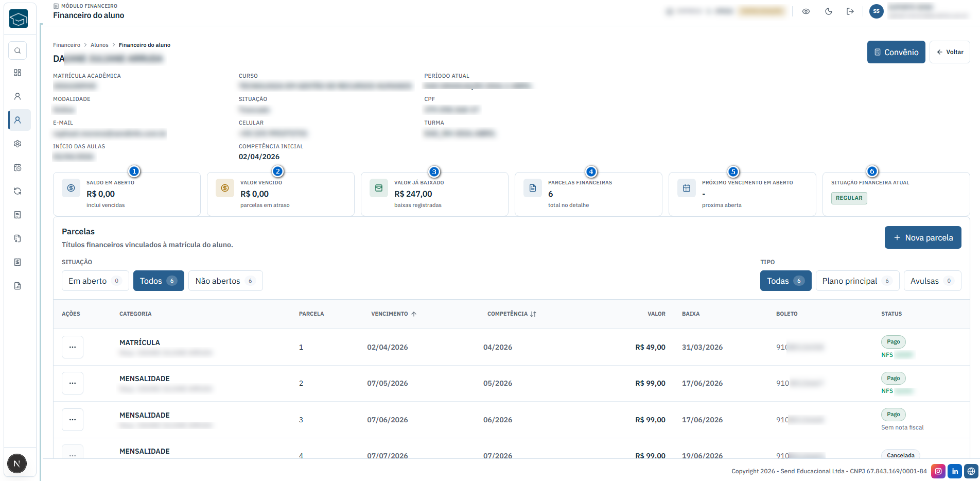Viewport: 980px width, 481px height.
Task: Click the dollar icon in the Saldo em Aberto card
Action: [71, 188]
